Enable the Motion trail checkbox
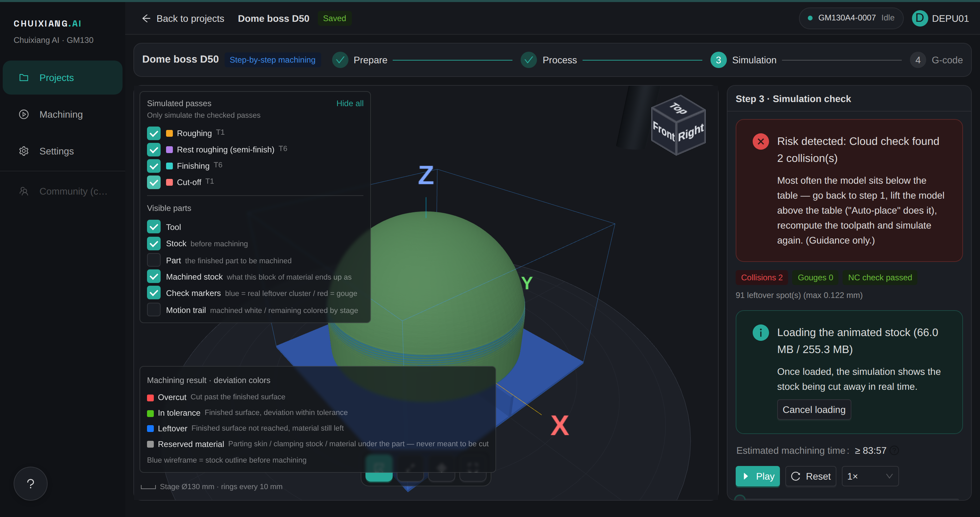 click(x=154, y=310)
